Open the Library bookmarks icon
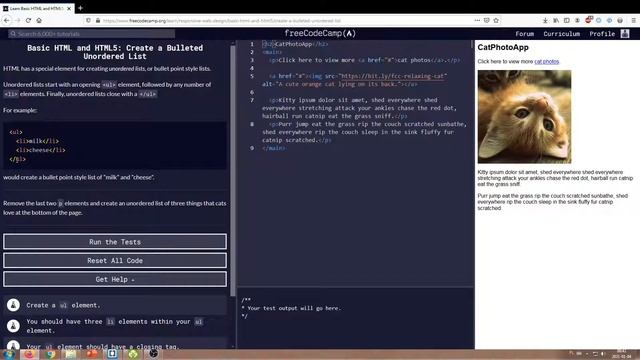Viewport: 640px width, 360px height. [556, 20]
